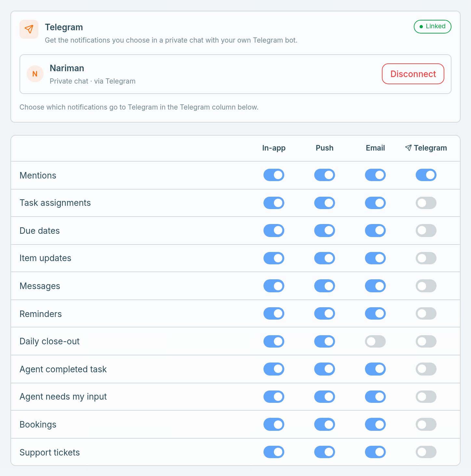Disable Push for Agent completed task
The height and width of the screenshot is (476, 471).
[325, 369]
